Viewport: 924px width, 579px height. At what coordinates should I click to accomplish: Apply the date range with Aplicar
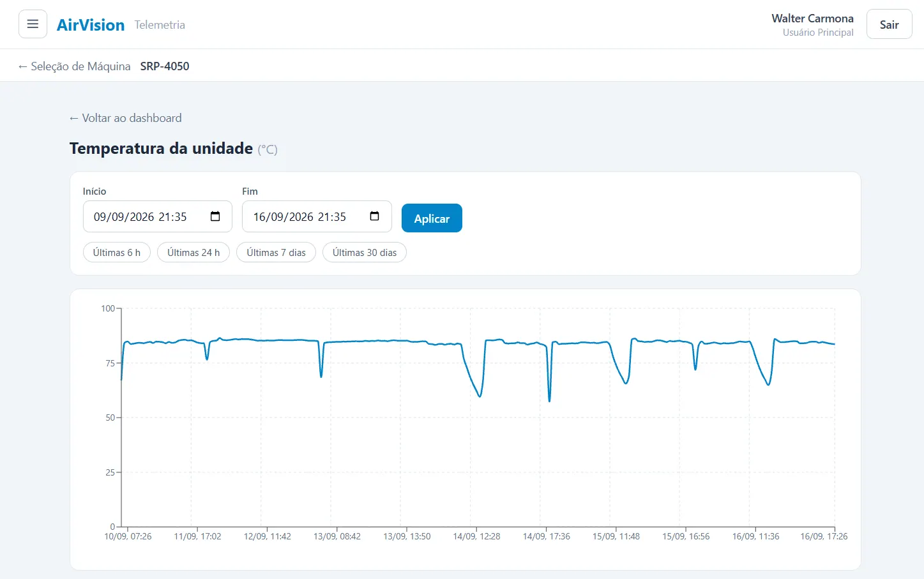pyautogui.click(x=432, y=218)
